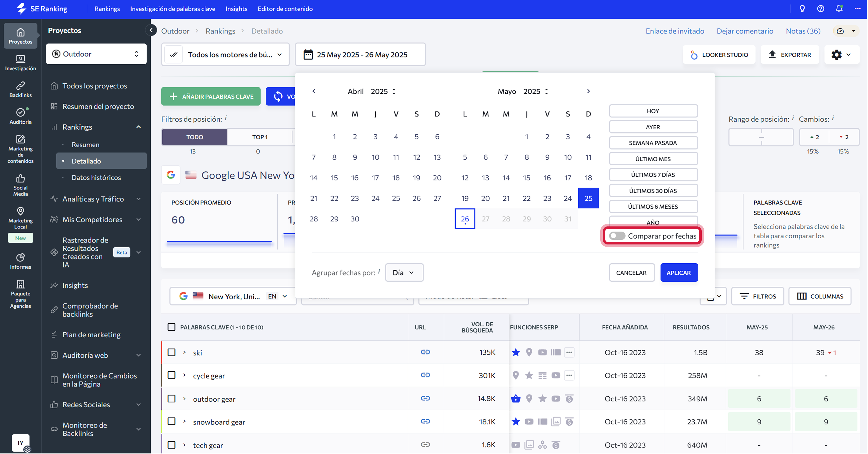This screenshot has width=868, height=454.
Task: Select the TOP 1 filter tab
Action: (260, 137)
